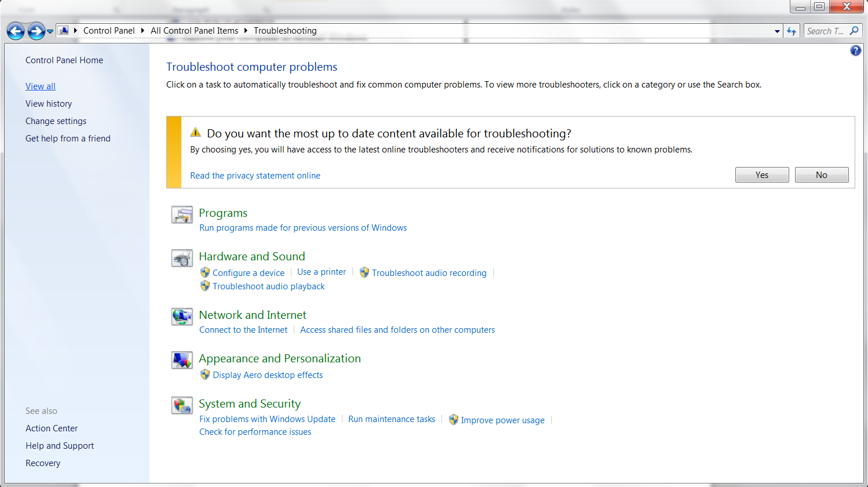This screenshot has width=868, height=487.
Task: Open the View all link
Action: click(x=41, y=86)
